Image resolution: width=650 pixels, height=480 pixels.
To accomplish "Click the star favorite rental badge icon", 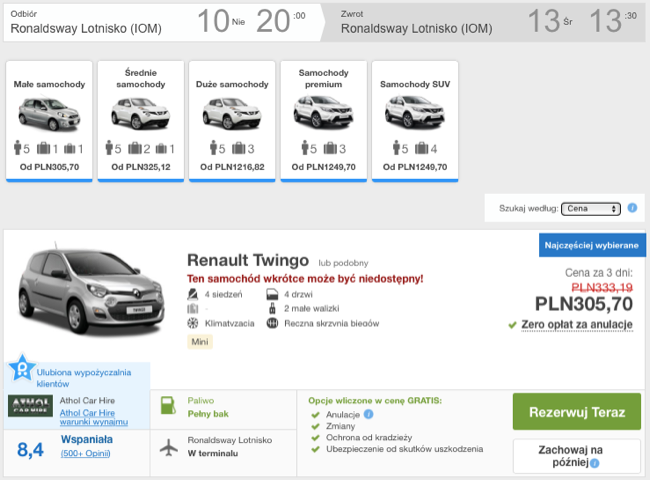I will pyautogui.click(x=22, y=368).
